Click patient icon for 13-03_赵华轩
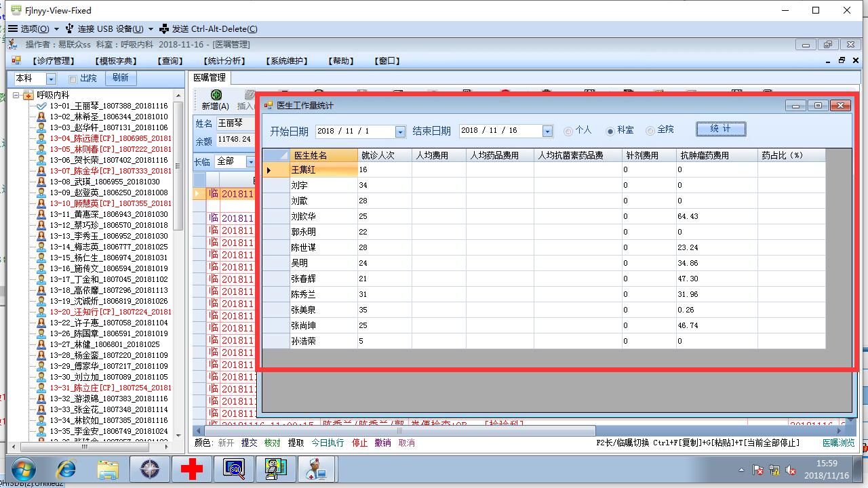This screenshot has height=488, width=868. click(41, 127)
